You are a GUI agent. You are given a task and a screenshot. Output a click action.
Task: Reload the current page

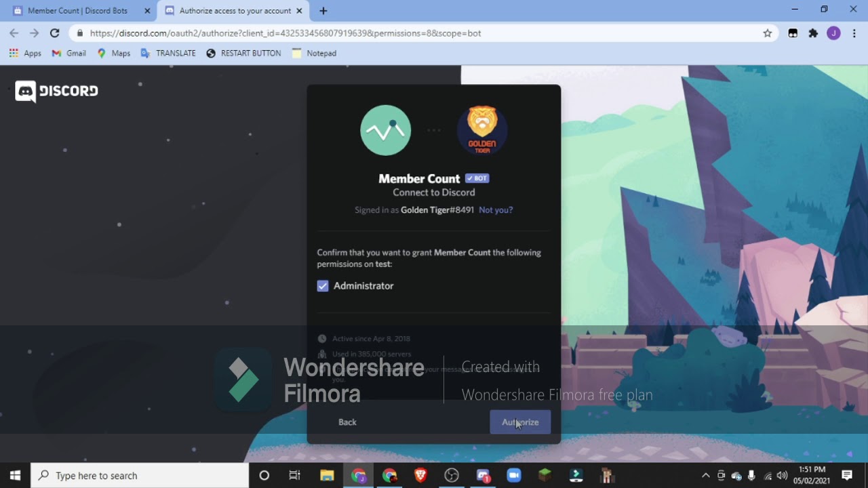point(55,33)
